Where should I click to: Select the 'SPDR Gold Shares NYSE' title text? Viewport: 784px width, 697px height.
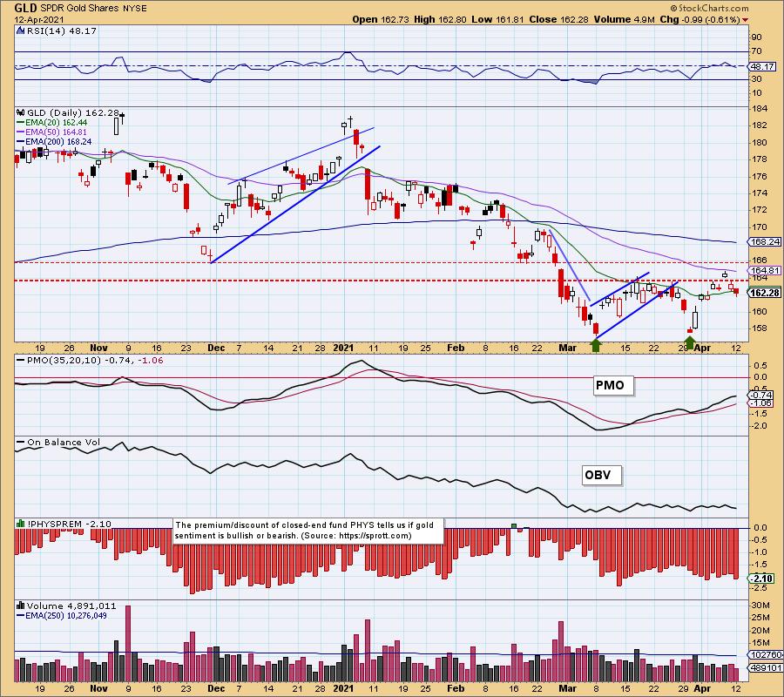click(x=93, y=9)
